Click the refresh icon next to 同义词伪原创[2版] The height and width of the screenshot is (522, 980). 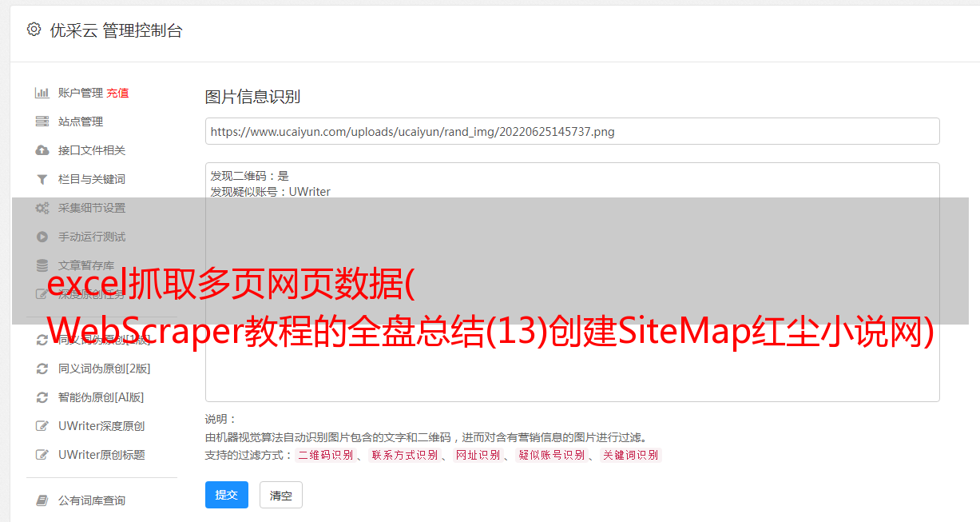tap(42, 369)
